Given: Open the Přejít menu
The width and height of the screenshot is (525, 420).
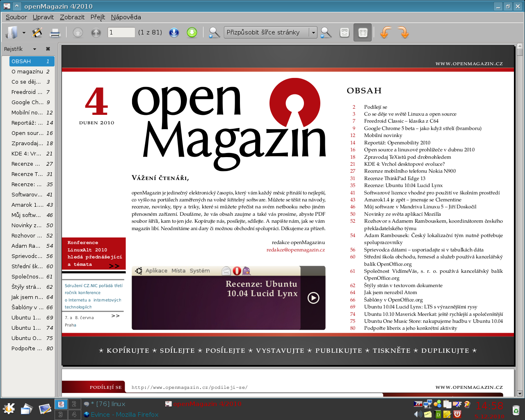Looking at the screenshot, I should pos(98,17).
